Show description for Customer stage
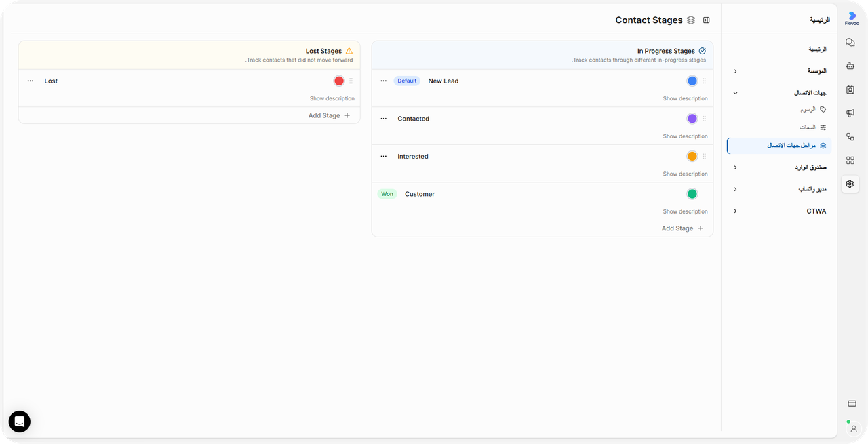Viewport: 868px width, 444px height. 685,211
